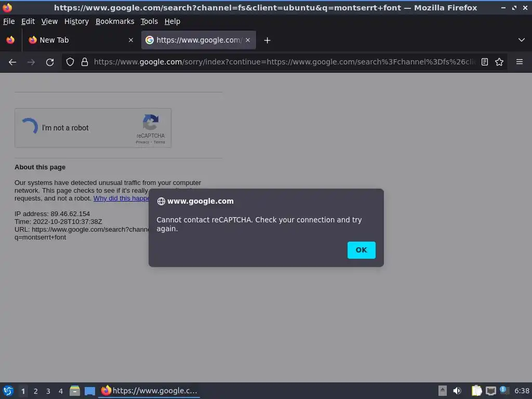Open the Bookmarks menu

tap(115, 21)
